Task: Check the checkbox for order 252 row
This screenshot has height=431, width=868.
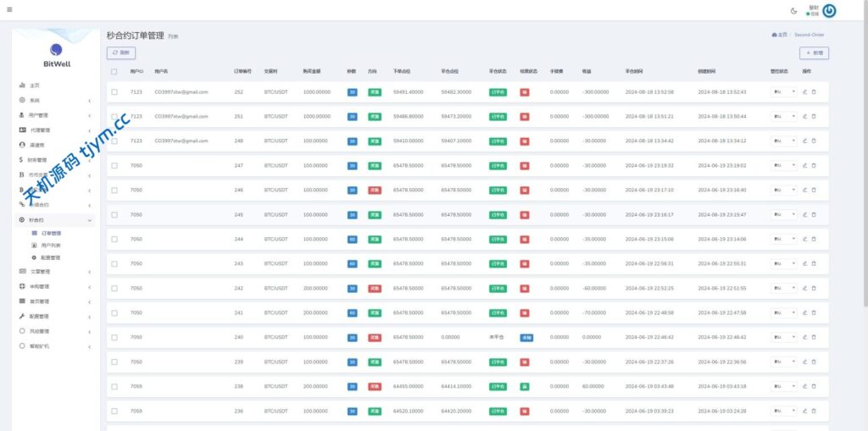Action: point(114,91)
